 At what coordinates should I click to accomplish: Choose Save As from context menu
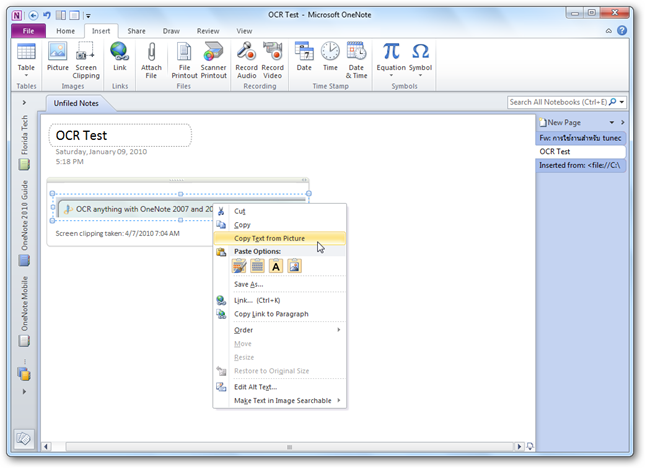pyautogui.click(x=279, y=284)
